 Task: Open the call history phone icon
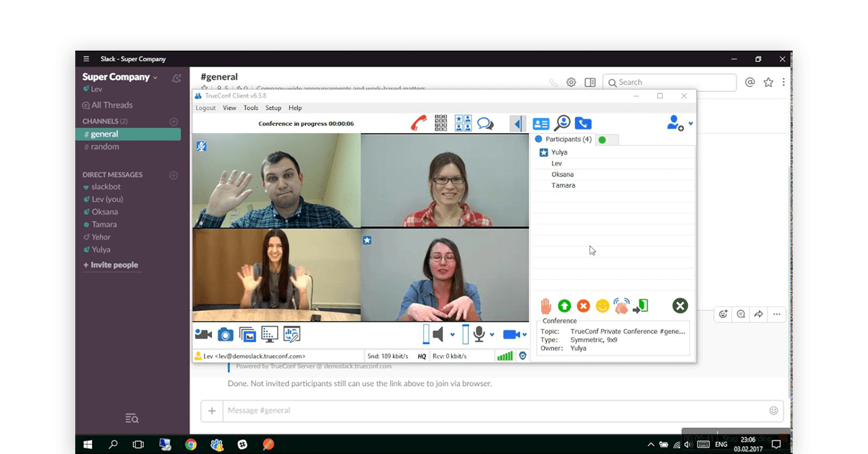point(583,124)
